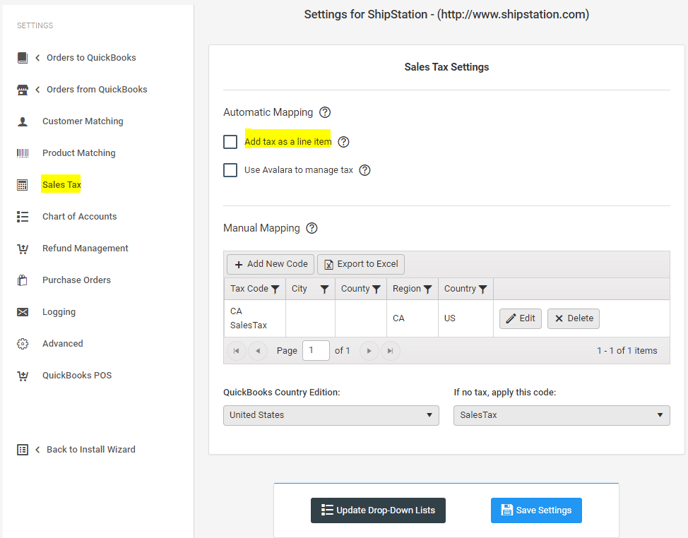This screenshot has width=688, height=538.
Task: Expand the Orders from QuickBooks chevron
Action: tap(38, 90)
